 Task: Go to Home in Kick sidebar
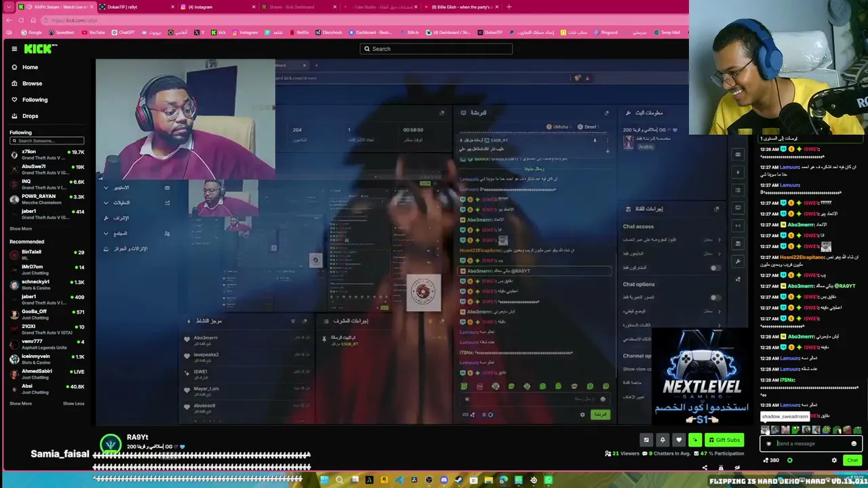[30, 67]
